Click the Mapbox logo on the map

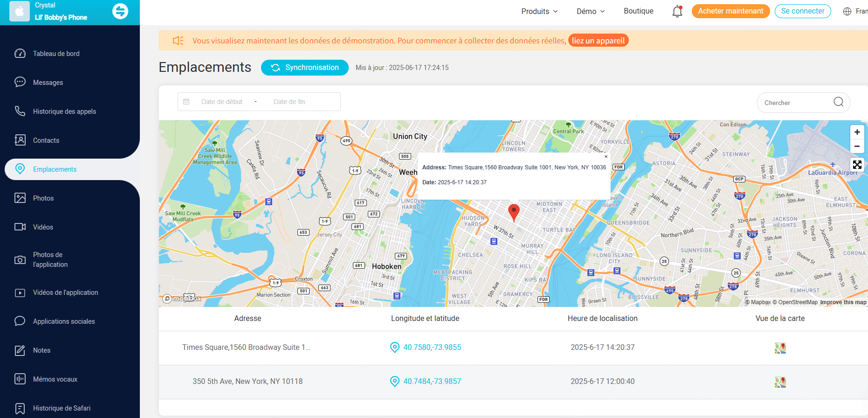(x=182, y=298)
